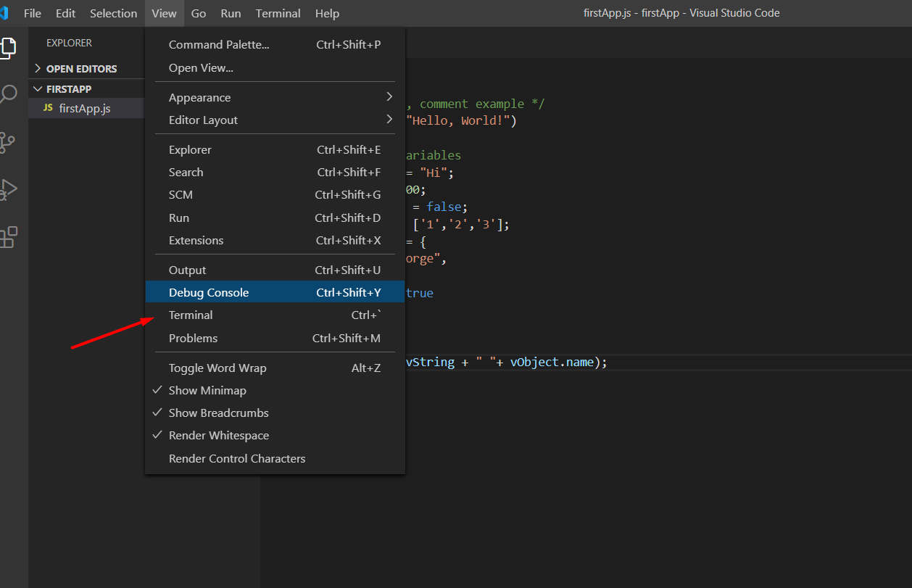The image size is (912, 588).
Task: Open the Edit menu
Action: pos(65,13)
